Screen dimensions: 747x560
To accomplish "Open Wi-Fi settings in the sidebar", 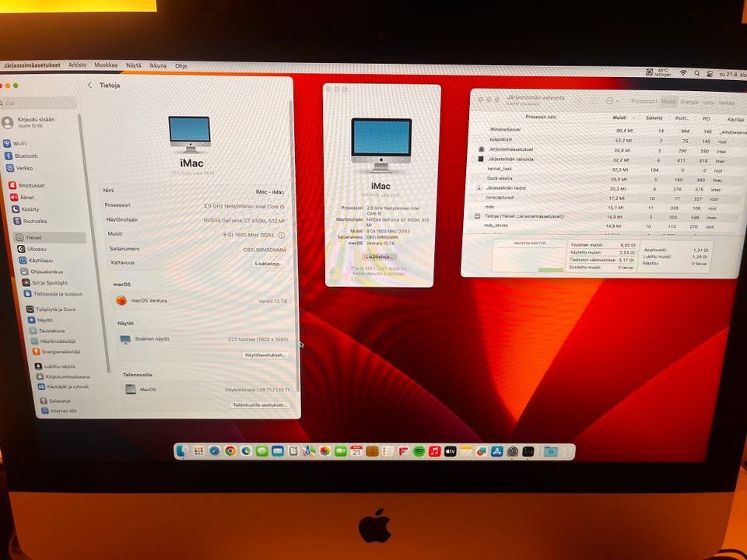I will (x=15, y=143).
